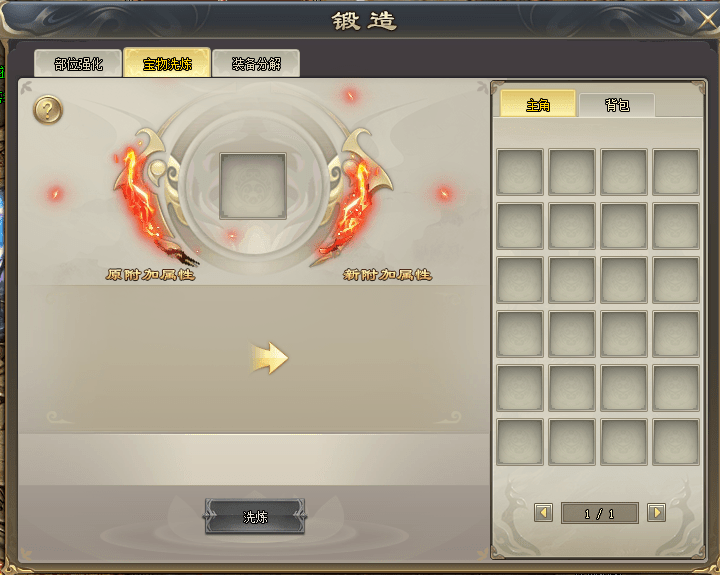Select the central empty treasure slot
Screen dimensions: 720x575
253,186
